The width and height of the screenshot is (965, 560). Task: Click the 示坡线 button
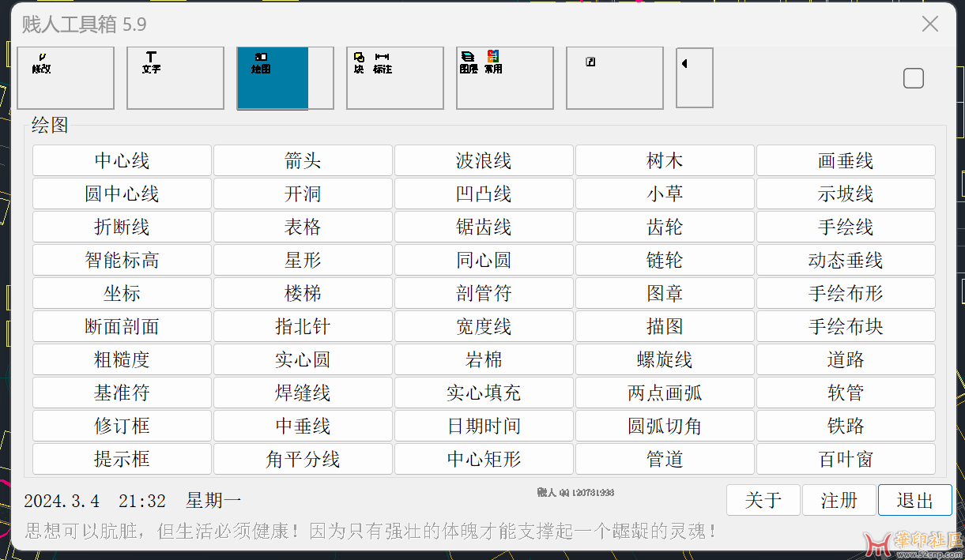[x=846, y=194]
